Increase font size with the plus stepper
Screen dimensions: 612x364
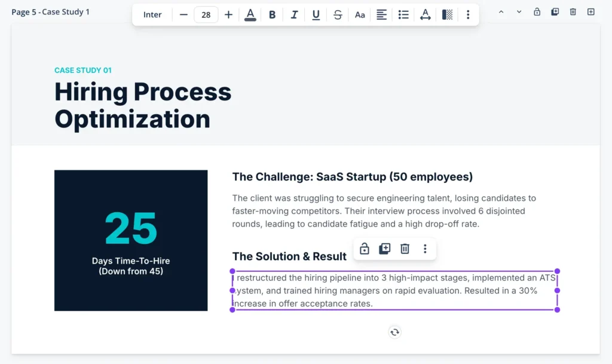228,14
